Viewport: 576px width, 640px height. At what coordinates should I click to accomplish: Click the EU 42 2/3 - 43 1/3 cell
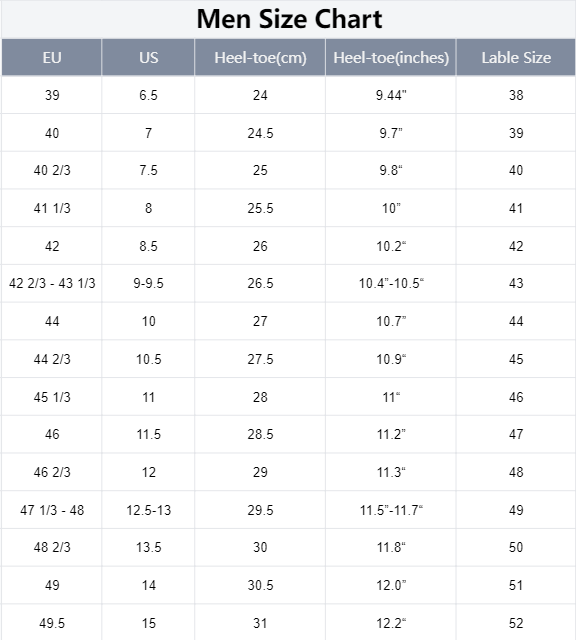point(52,283)
